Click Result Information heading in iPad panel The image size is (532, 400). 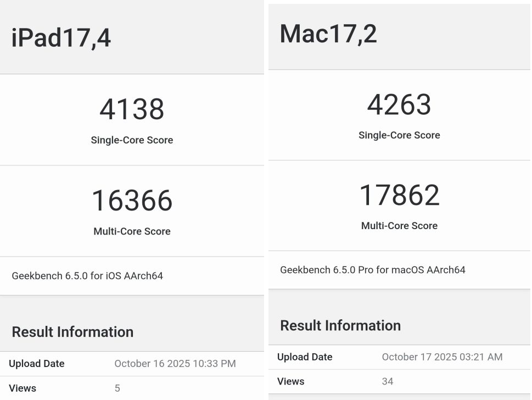click(72, 332)
